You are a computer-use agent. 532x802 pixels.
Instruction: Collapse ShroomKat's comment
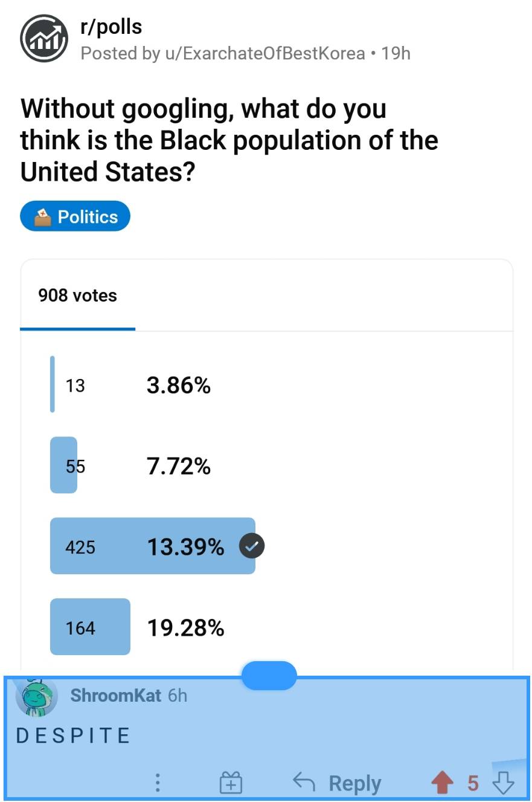(116, 696)
